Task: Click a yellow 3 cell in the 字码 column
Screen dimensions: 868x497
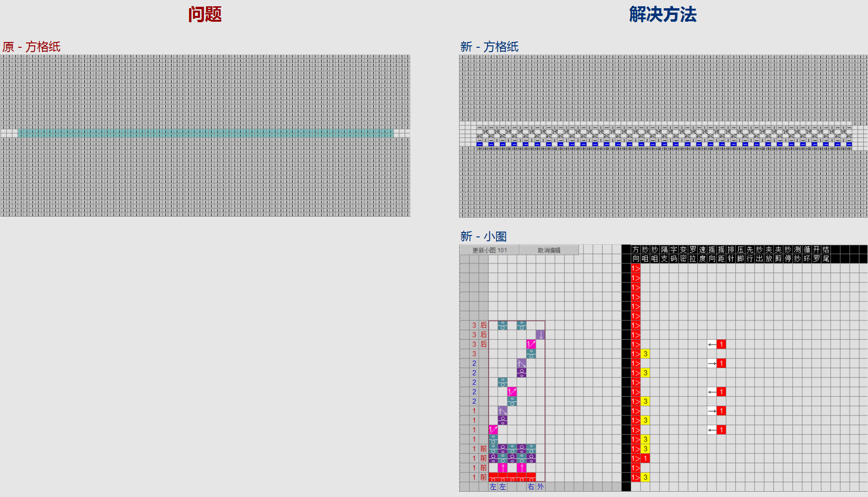Action: (645, 353)
